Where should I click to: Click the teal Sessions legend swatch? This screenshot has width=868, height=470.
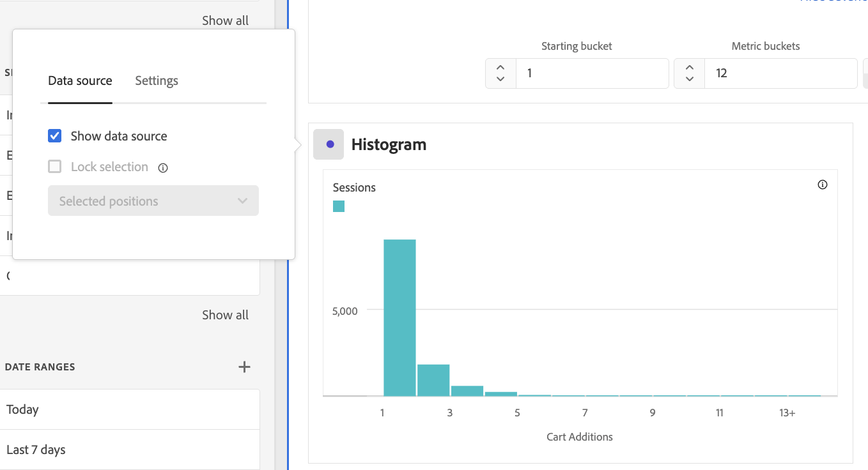(x=339, y=206)
